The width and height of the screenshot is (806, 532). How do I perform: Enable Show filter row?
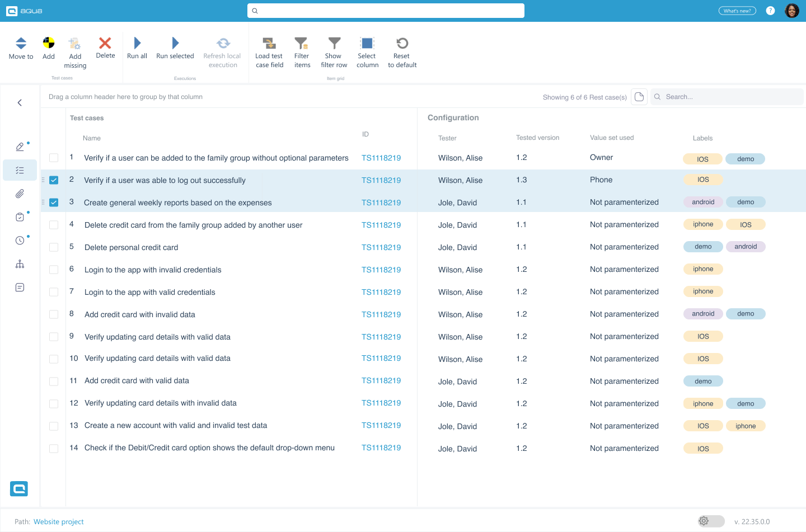pyautogui.click(x=334, y=50)
